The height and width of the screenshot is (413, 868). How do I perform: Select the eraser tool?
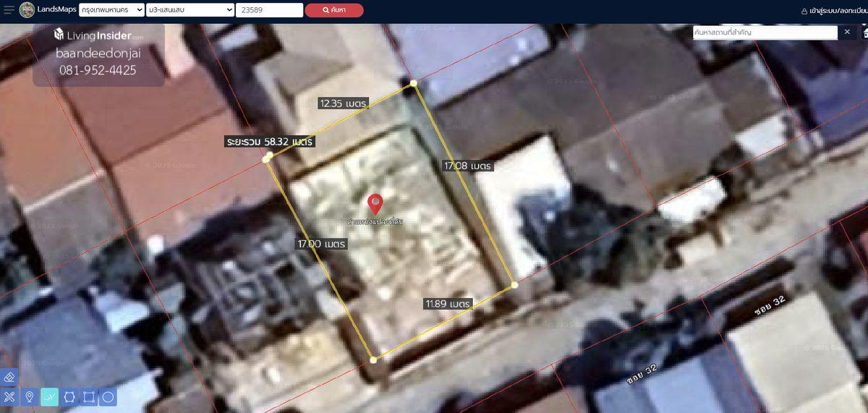(9, 378)
